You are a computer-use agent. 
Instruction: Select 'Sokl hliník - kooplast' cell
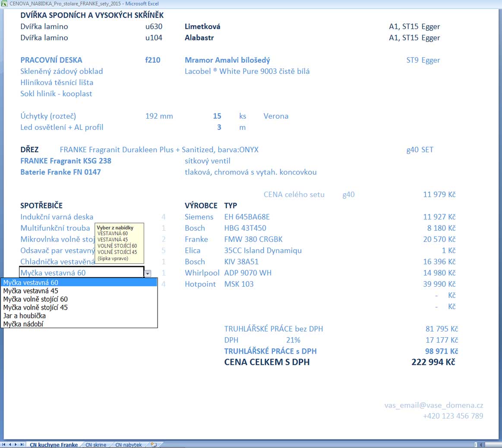(x=56, y=94)
